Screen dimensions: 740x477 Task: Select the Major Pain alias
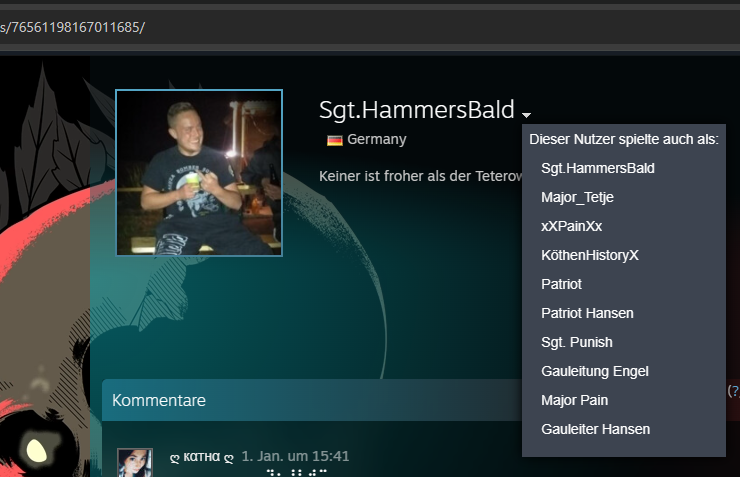coord(574,401)
